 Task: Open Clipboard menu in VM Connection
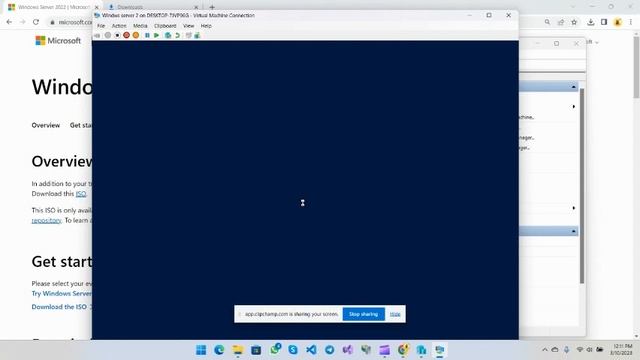coord(165,26)
